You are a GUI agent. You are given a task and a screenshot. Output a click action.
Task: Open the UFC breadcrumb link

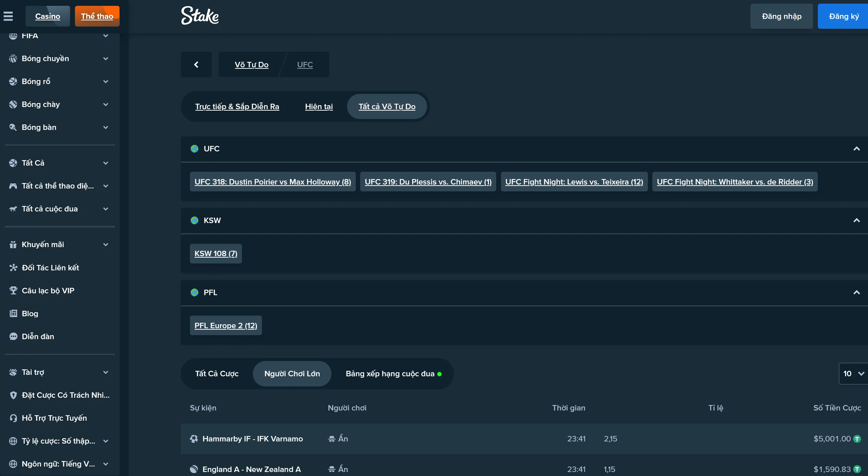305,64
